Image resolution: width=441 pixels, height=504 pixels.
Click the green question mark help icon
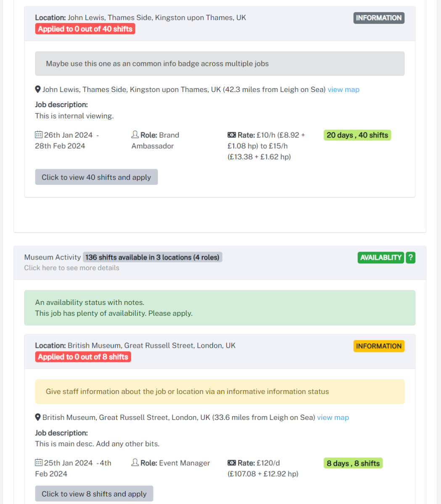click(x=411, y=257)
